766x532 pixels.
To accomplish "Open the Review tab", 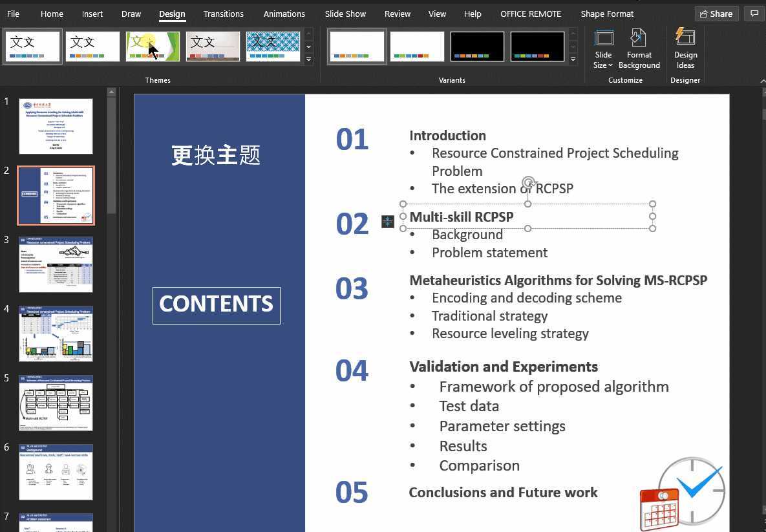I will pos(397,14).
